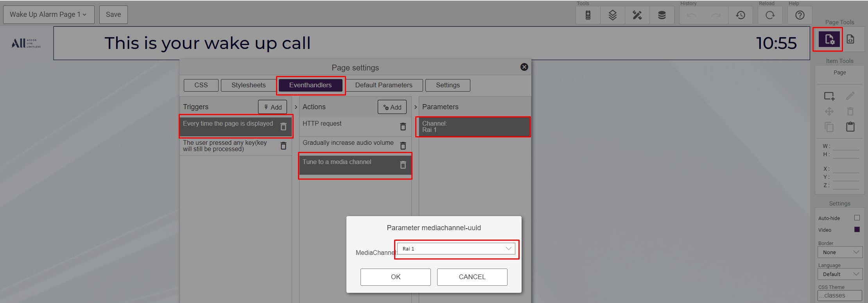This screenshot has width=868, height=303.
Task: Switch to the Stylesheets tab
Action: (x=248, y=85)
